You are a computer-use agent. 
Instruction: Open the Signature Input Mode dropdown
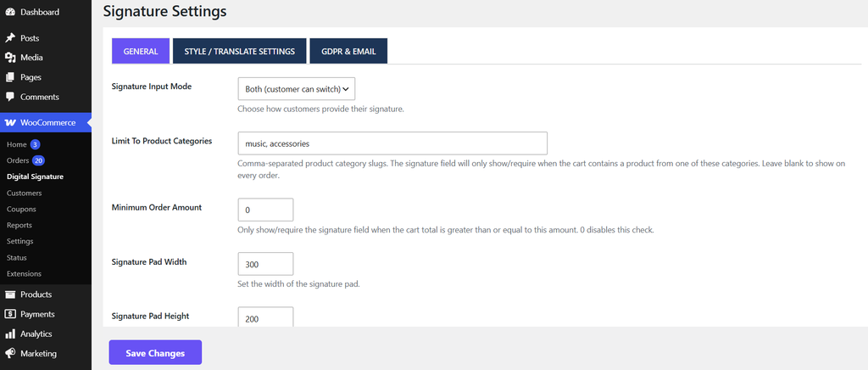296,88
